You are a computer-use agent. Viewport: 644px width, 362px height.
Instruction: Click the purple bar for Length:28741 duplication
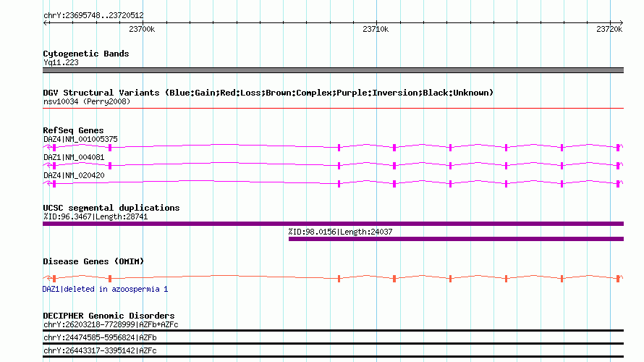(x=333, y=224)
